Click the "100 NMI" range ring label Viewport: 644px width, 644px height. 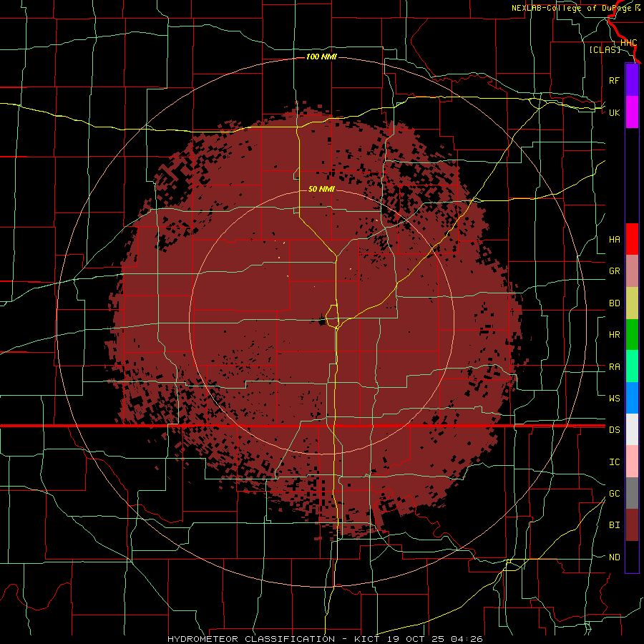click(x=321, y=57)
